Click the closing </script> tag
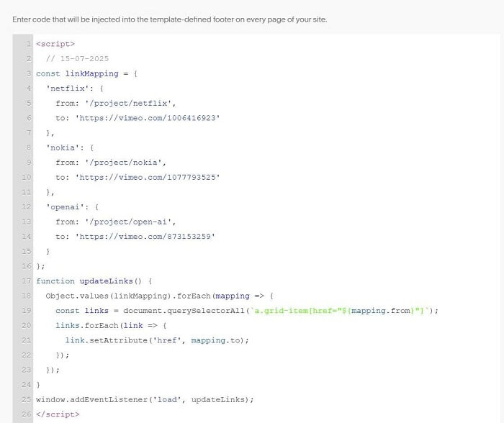Viewport: 504px width, 423px height. click(58, 414)
